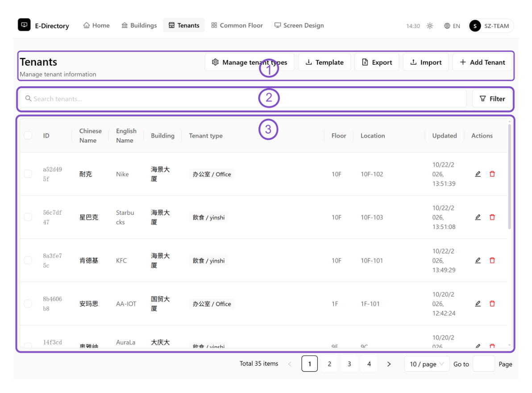Click the edit pencil icon for KFC
The height and width of the screenshot is (393, 532).
pos(478,261)
